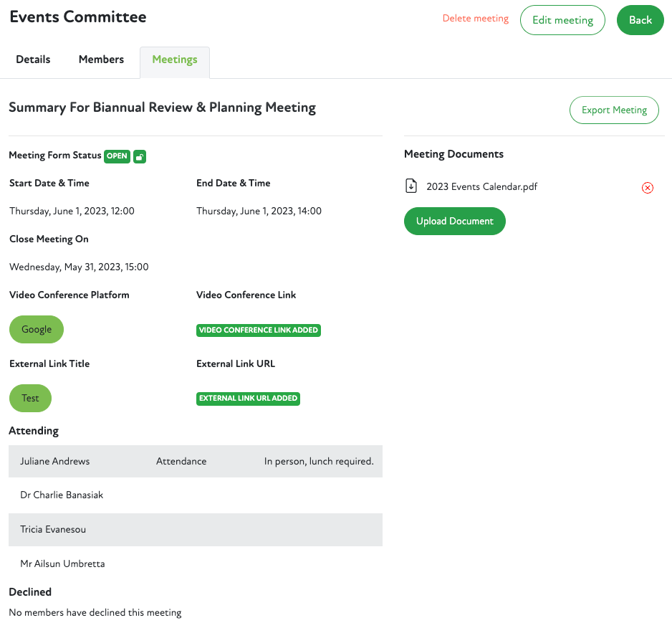Click the PDF download file icon
This screenshot has height=628, width=672.
click(x=411, y=186)
